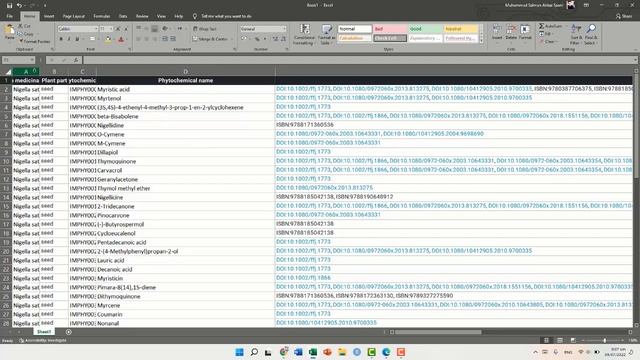This screenshot has width=640, height=360.
Task: Click the Orientation text-angle icon
Action: tap(165, 29)
